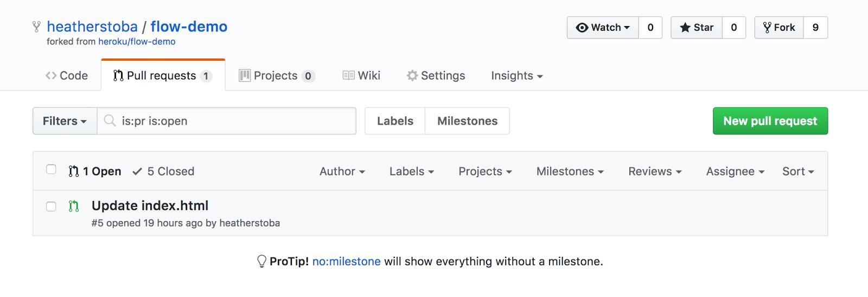Click the eye icon on Watch button
The width and height of the screenshot is (868, 297).
582,28
